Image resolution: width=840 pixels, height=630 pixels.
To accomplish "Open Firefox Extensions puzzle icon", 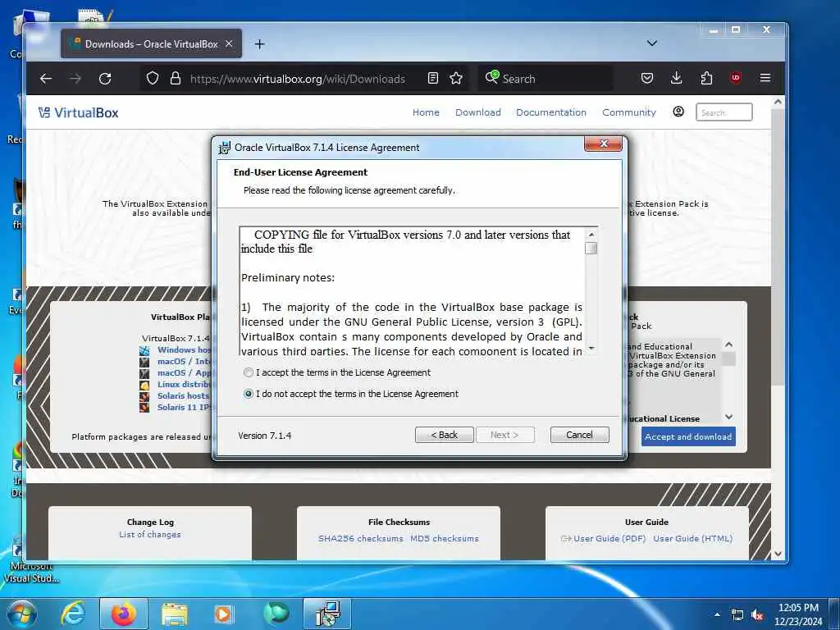I will [x=706, y=78].
